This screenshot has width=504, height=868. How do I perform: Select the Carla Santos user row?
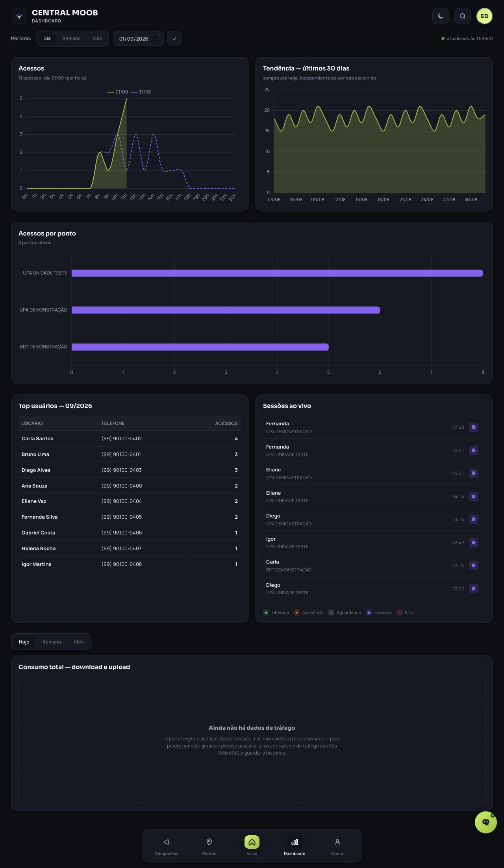click(130, 439)
